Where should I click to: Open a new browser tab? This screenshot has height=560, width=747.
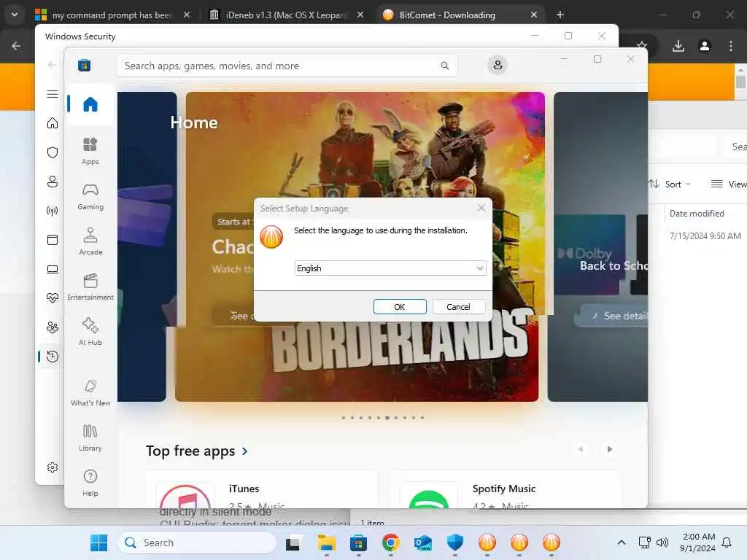pyautogui.click(x=560, y=15)
